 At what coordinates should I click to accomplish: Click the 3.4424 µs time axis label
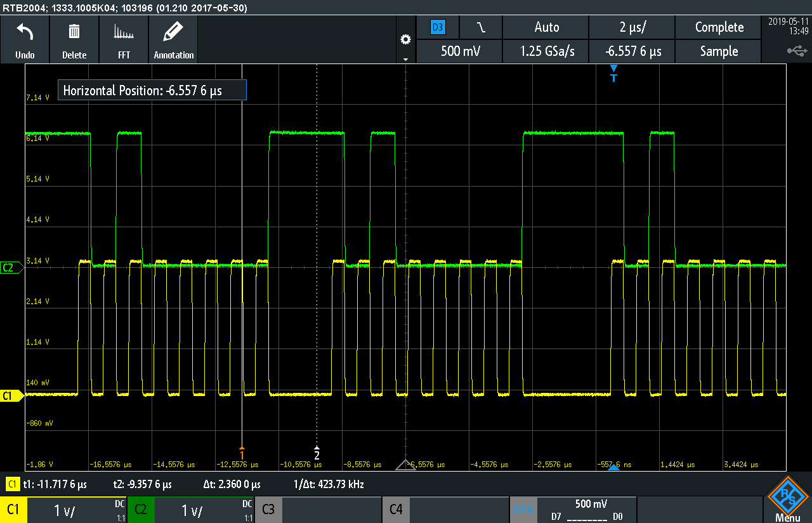coord(742,464)
